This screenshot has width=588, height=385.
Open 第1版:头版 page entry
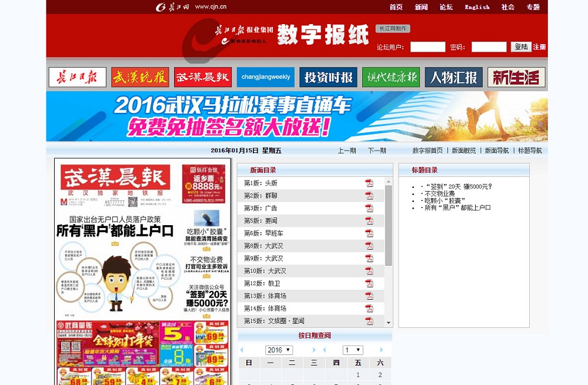click(260, 183)
